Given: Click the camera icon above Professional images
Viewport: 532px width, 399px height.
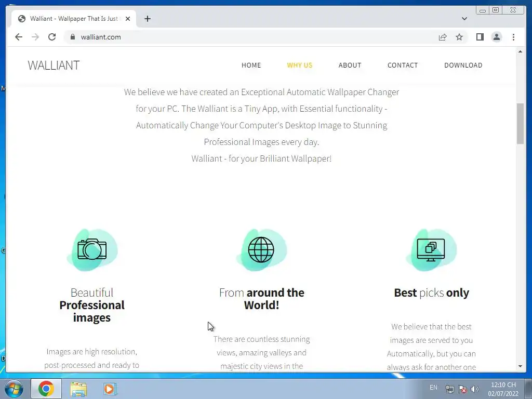Looking at the screenshot, I should (x=92, y=250).
